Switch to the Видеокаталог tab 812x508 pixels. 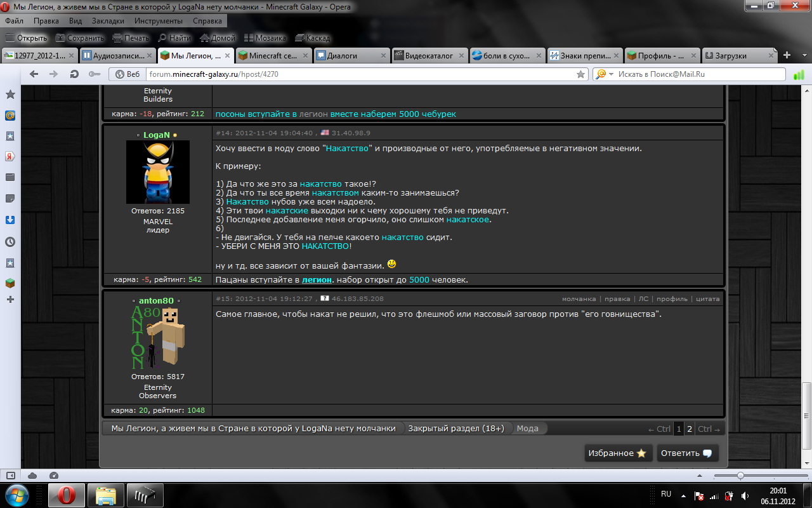(429, 55)
